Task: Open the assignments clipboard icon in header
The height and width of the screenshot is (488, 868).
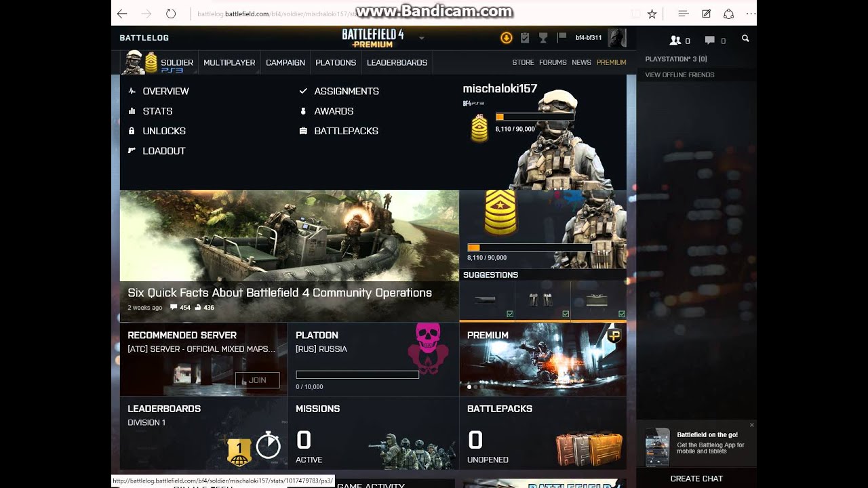Action: pos(524,38)
